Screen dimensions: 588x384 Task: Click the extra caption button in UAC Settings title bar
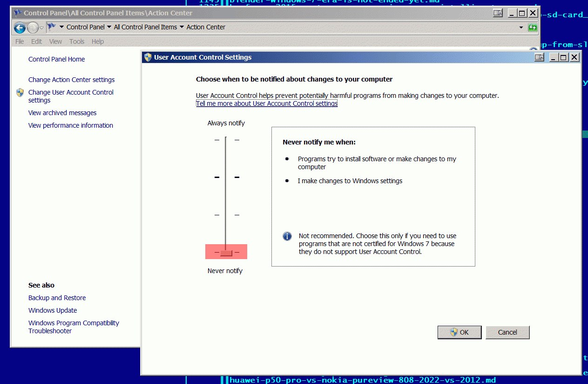point(539,57)
